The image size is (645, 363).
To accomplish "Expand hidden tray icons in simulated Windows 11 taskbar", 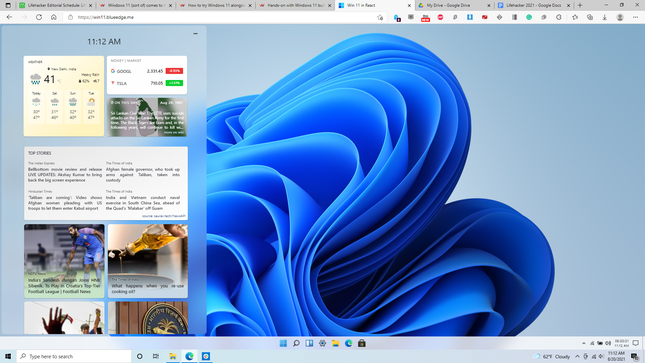I will [583, 343].
